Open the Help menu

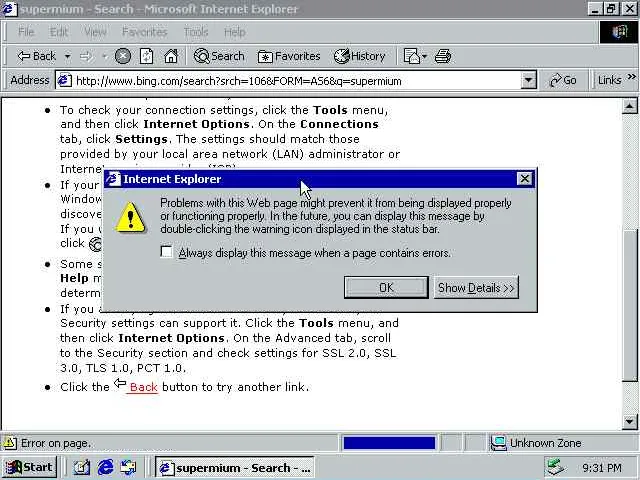pyautogui.click(x=235, y=31)
